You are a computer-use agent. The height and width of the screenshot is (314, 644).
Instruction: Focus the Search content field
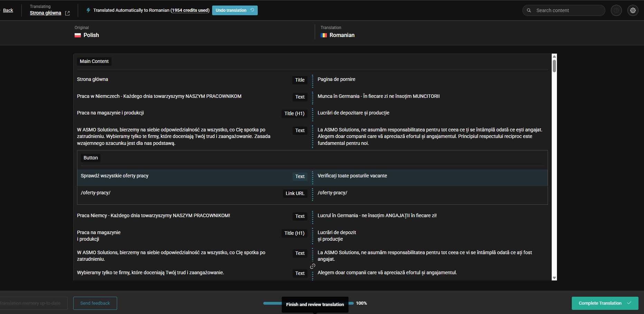tap(567, 10)
